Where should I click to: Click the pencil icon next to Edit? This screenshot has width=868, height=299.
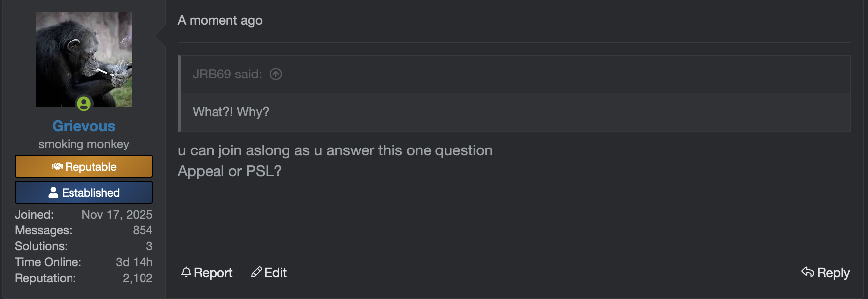point(256,272)
